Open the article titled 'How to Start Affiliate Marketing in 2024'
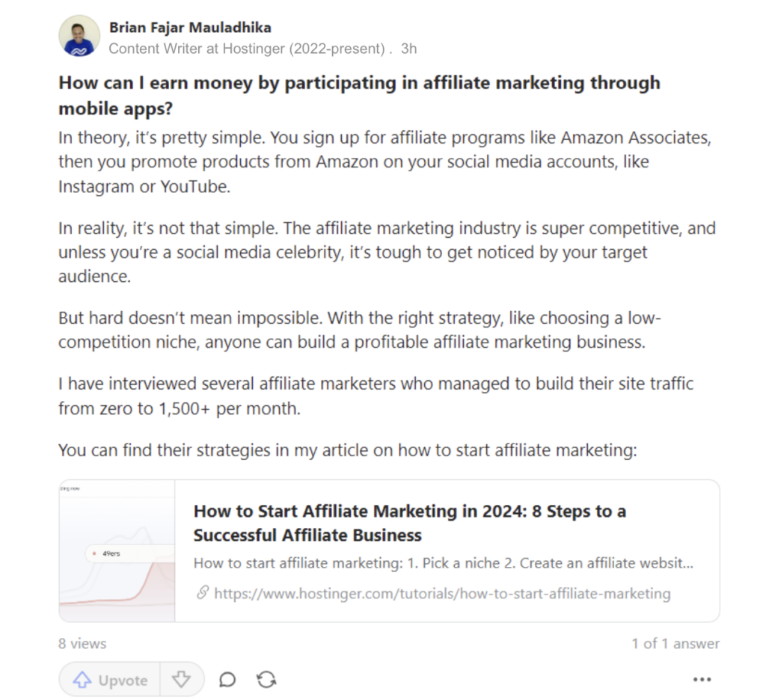The height and width of the screenshot is (700, 766). click(410, 523)
